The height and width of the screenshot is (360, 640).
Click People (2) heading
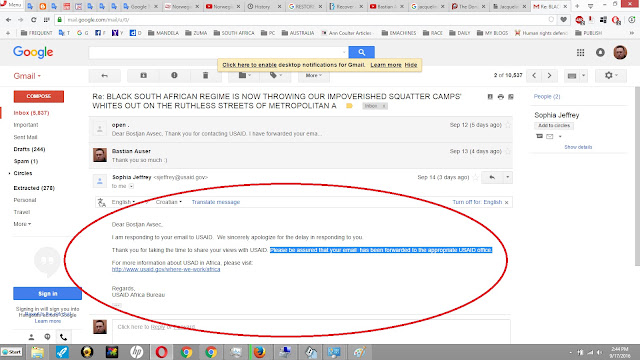(x=547, y=97)
